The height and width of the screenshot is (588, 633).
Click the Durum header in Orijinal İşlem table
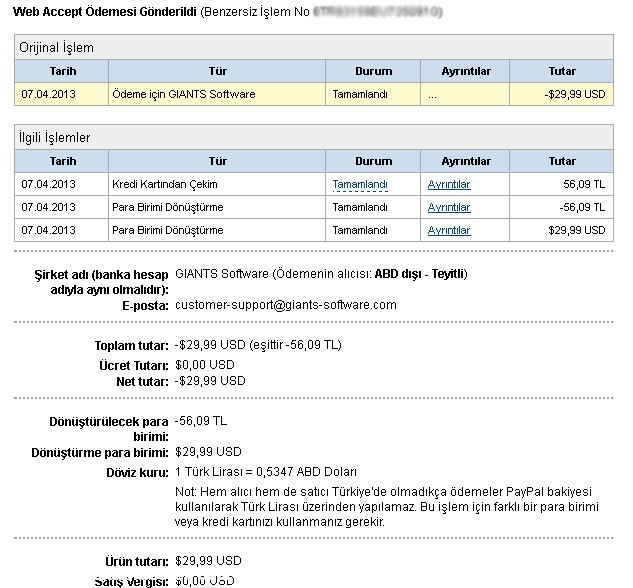(373, 71)
